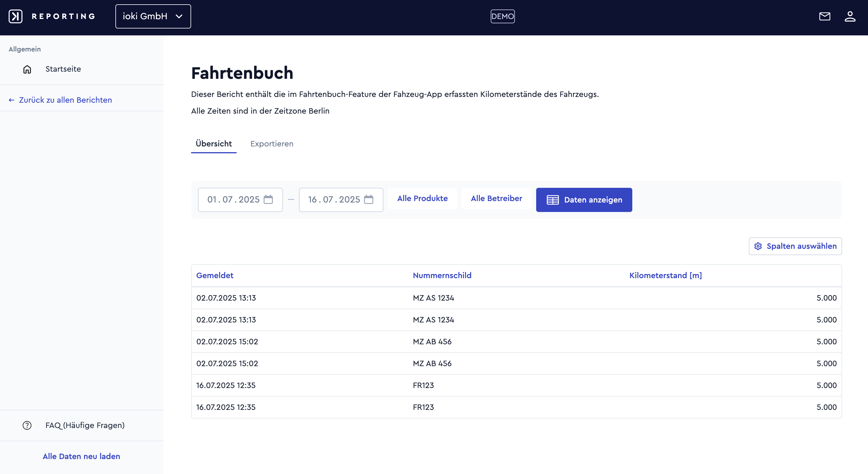
Task: Click 5.000 value in last row
Action: pos(826,407)
